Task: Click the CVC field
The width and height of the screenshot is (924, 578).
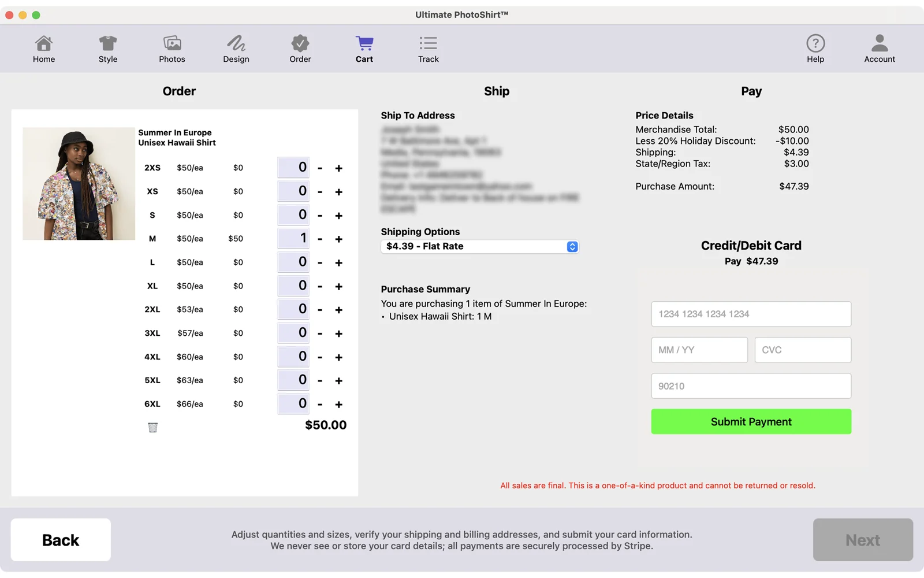Action: 803,350
